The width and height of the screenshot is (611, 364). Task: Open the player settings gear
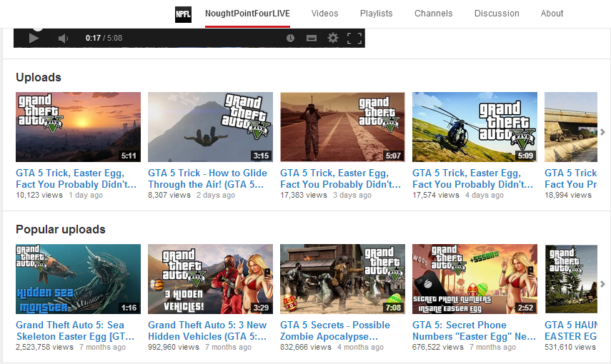point(333,38)
